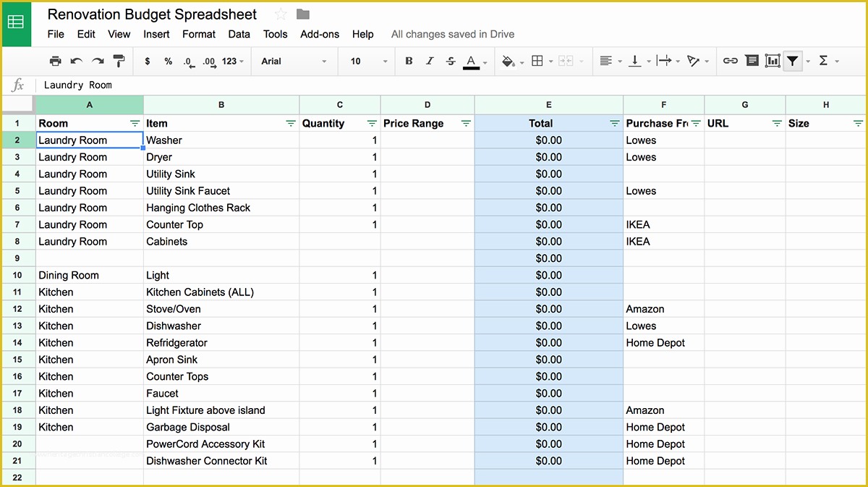This screenshot has height=487, width=868.
Task: Open the Price Range column filter
Action: tap(466, 124)
